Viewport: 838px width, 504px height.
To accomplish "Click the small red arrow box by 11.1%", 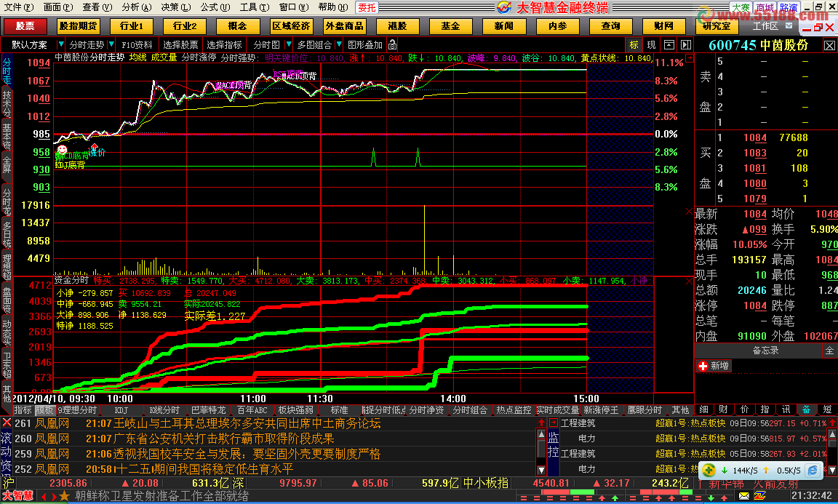I will click(x=690, y=58).
